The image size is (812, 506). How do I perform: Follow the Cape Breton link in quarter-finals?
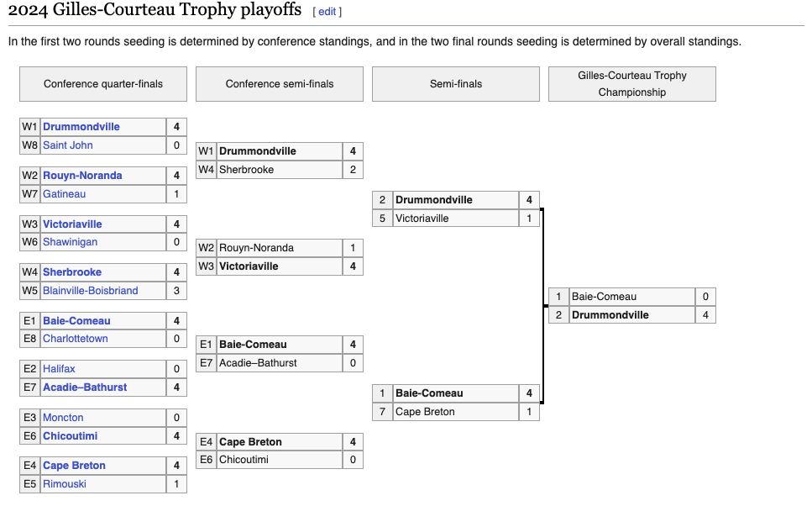point(74,466)
